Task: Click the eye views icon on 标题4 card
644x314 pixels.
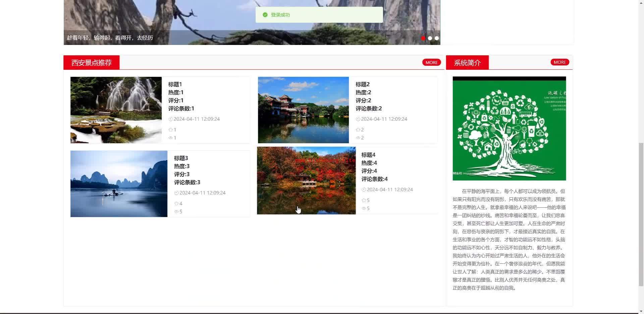Action: point(364,208)
